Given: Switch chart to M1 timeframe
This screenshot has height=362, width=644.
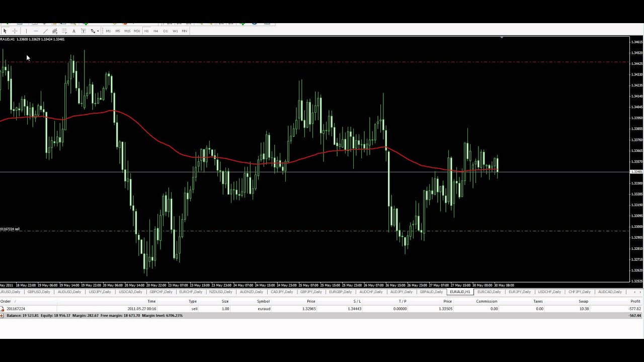Looking at the screenshot, I should pyautogui.click(x=108, y=31).
